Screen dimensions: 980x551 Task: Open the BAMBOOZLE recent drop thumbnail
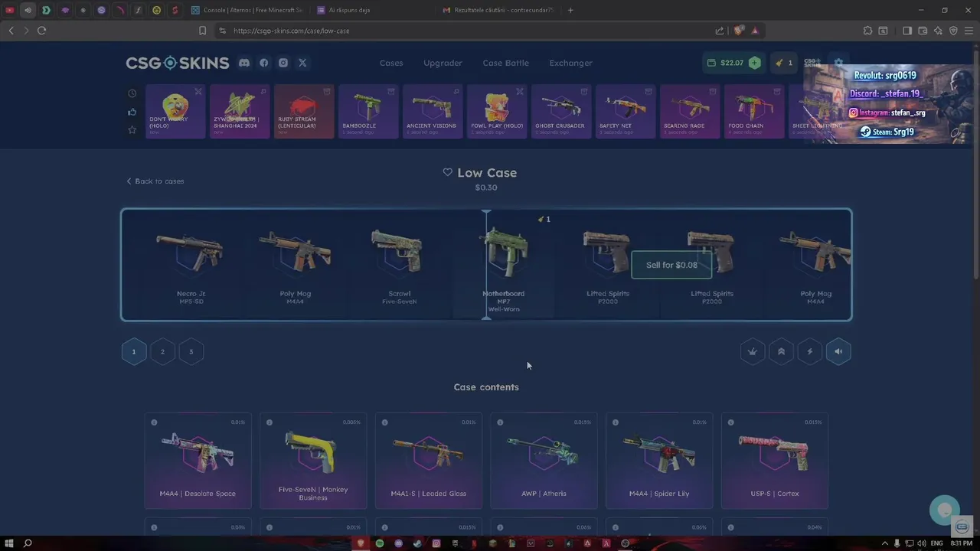tap(368, 112)
